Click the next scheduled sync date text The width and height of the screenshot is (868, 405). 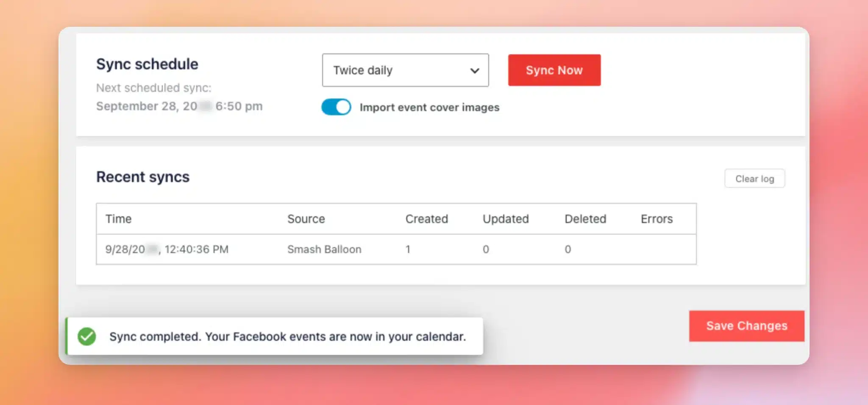[x=179, y=106]
